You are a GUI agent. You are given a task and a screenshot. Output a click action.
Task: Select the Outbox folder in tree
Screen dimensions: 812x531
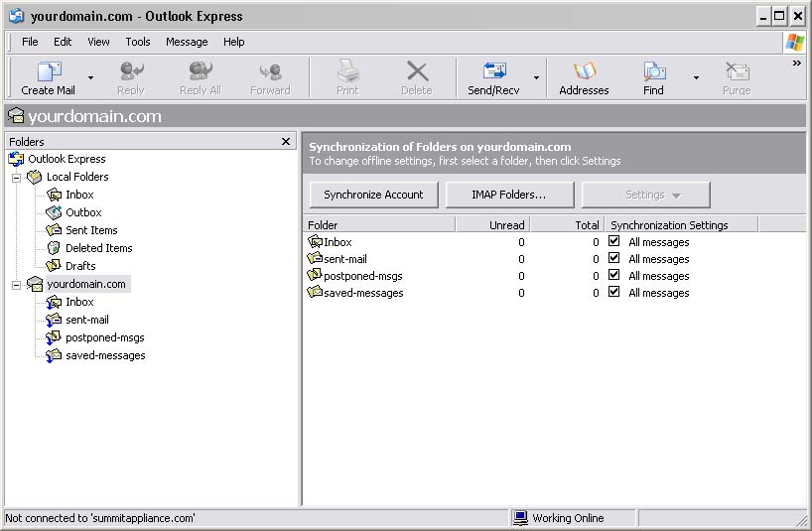(x=83, y=212)
